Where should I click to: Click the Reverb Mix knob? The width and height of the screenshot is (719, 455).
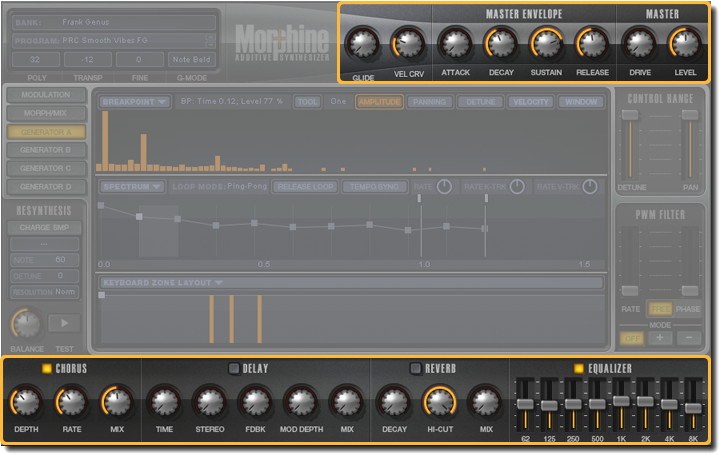pos(485,401)
